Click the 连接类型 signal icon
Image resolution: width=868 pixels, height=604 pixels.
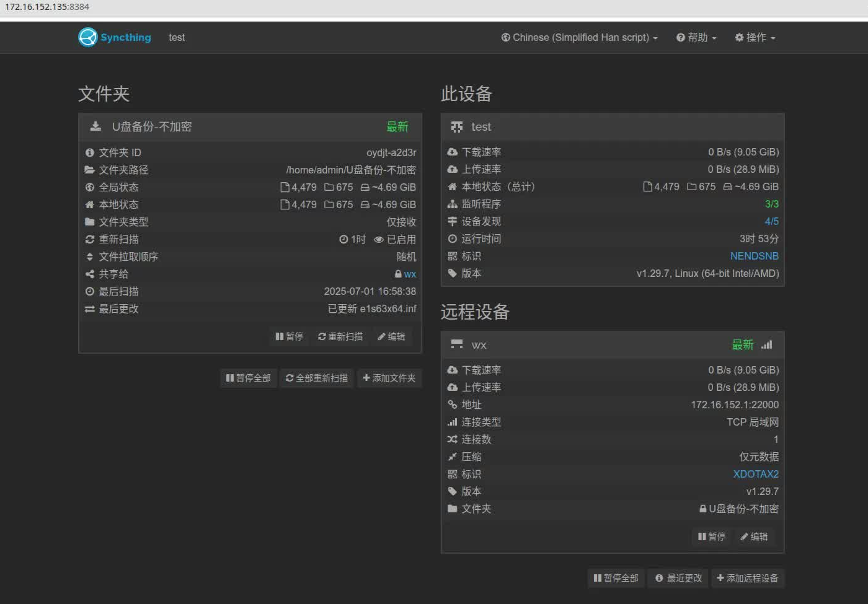click(453, 422)
